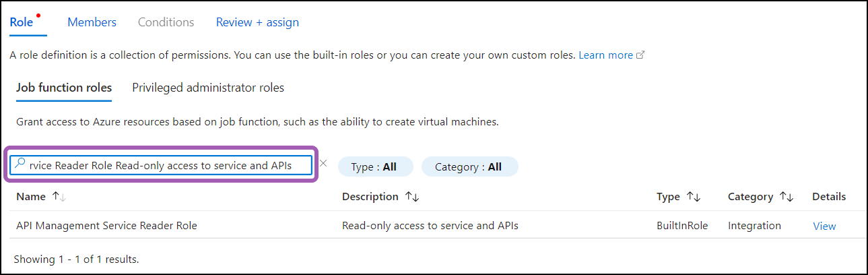
Task: Open the Category : All filter
Action: (x=469, y=166)
